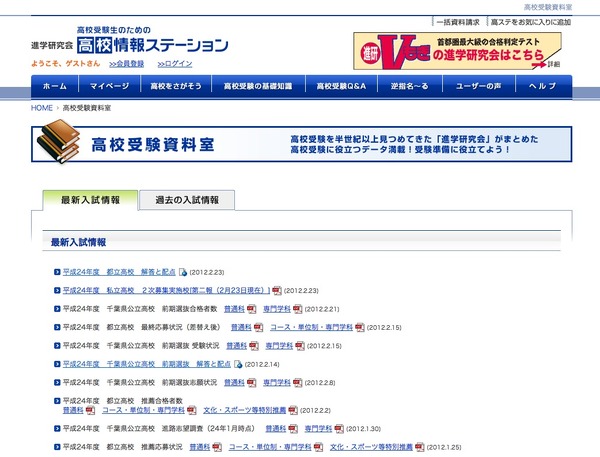
Task: Switch to the 最新入試情報 tab
Action: 90,200
